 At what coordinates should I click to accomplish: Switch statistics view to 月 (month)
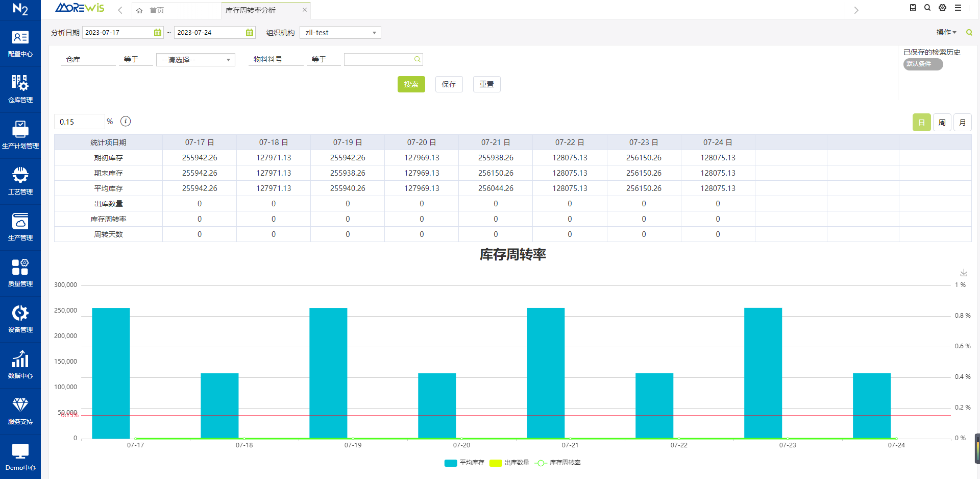[x=962, y=123]
